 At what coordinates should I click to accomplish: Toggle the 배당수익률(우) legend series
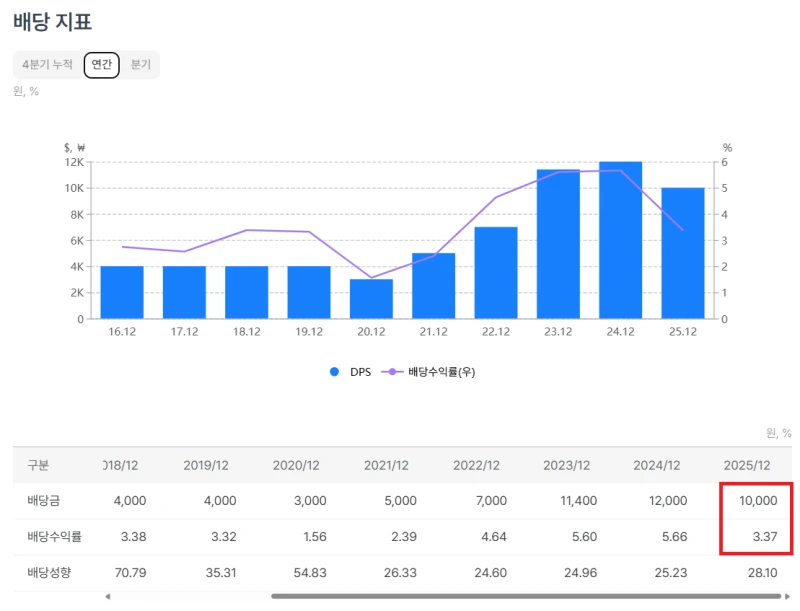tap(428, 372)
